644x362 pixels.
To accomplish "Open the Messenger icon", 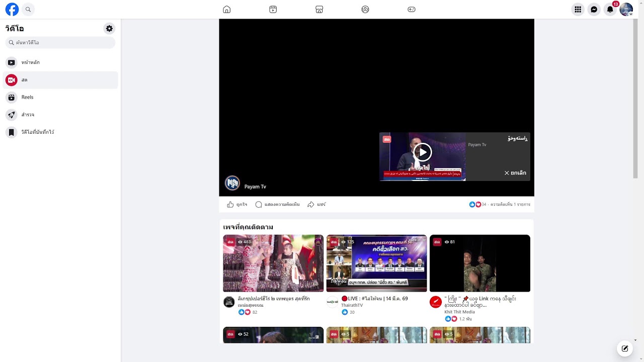I will [594, 9].
